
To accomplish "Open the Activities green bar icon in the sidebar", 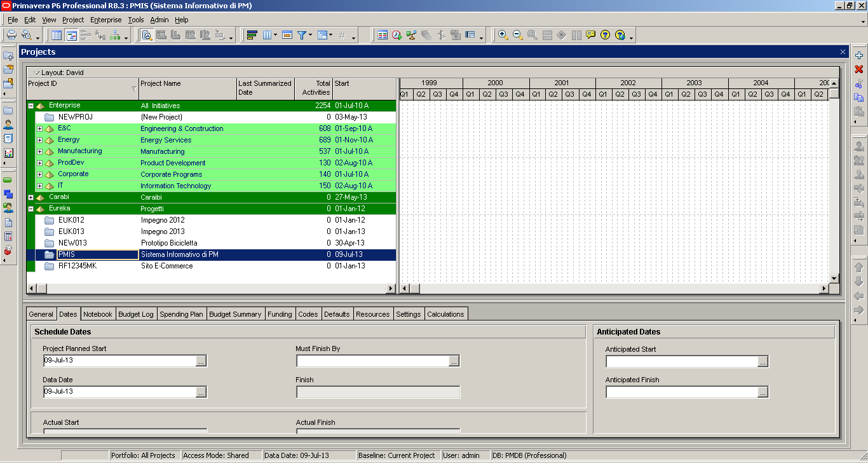I will [8, 180].
